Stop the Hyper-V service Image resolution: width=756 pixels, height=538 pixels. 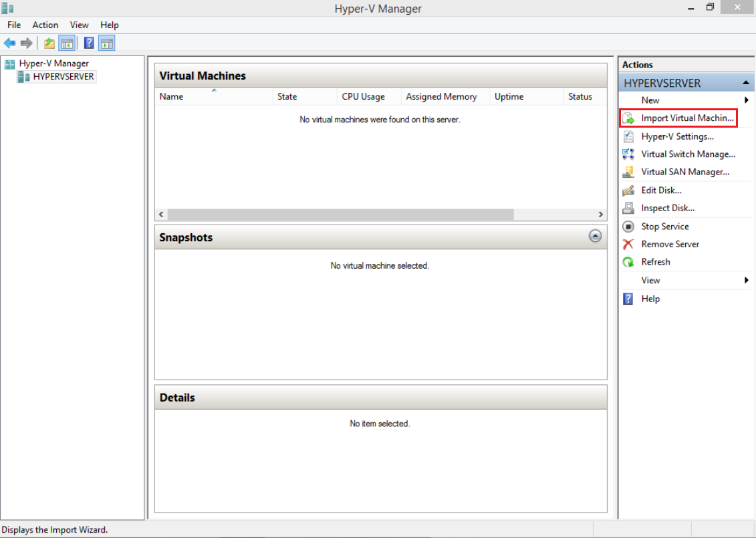pos(664,226)
